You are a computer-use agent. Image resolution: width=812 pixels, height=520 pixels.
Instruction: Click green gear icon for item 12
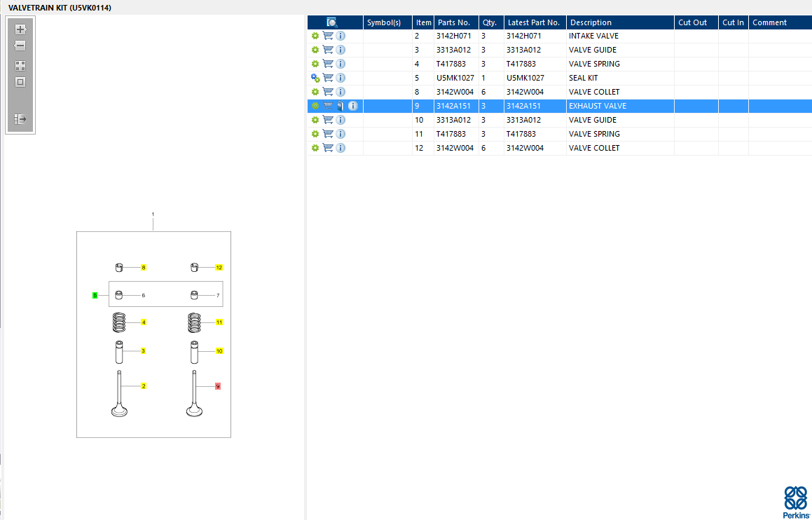pyautogui.click(x=315, y=148)
